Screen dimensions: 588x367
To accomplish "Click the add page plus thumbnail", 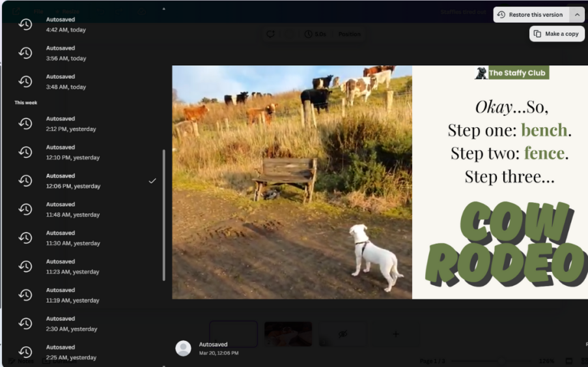I will [x=395, y=334].
